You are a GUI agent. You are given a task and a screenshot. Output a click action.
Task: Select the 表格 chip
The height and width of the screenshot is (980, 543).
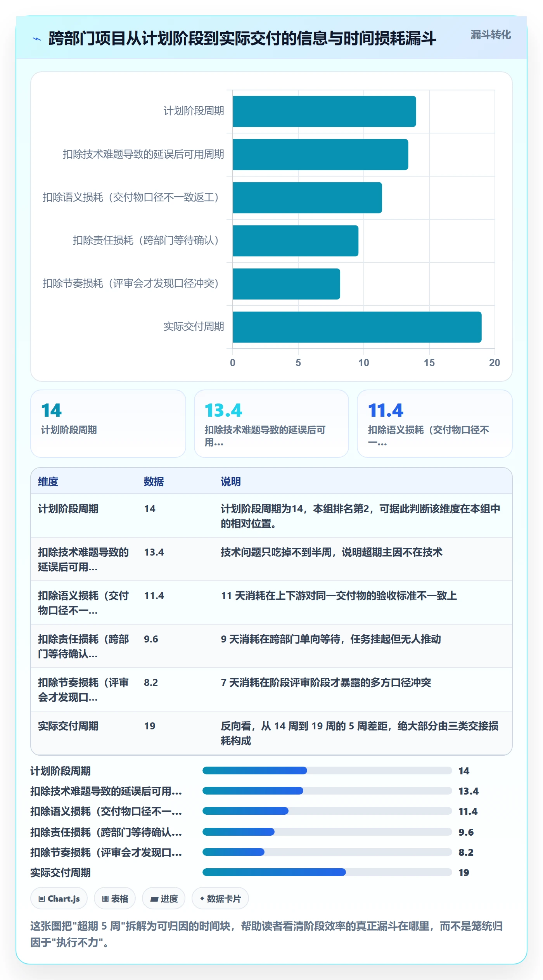pos(115,898)
